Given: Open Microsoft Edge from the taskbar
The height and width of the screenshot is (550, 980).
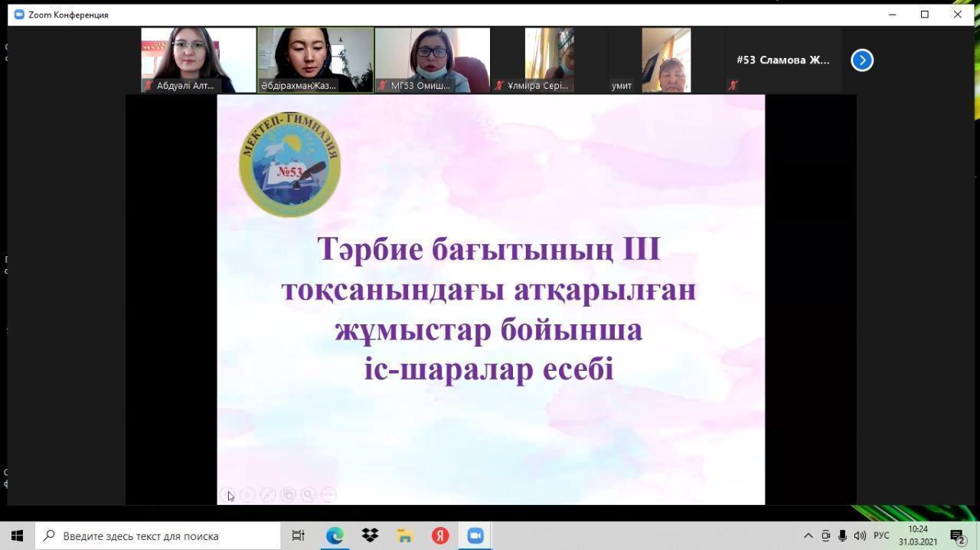Looking at the screenshot, I should click(x=335, y=536).
